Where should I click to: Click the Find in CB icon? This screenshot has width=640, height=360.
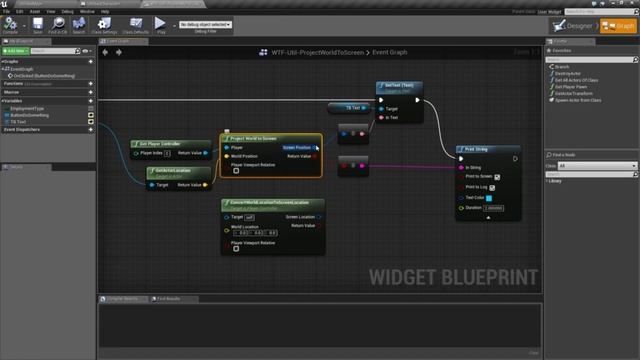58,24
